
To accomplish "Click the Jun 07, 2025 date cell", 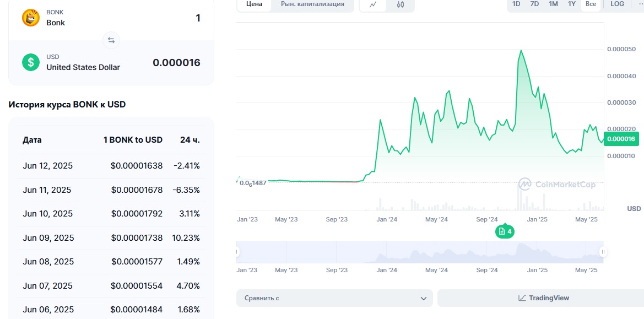I will click(x=47, y=286).
